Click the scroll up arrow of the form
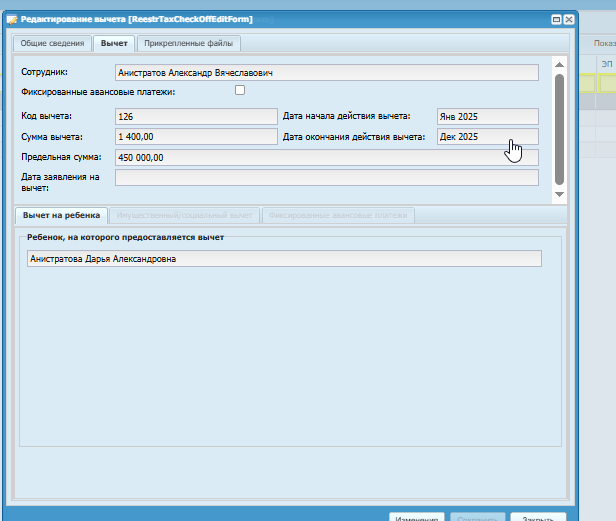The image size is (616, 521). [x=559, y=64]
